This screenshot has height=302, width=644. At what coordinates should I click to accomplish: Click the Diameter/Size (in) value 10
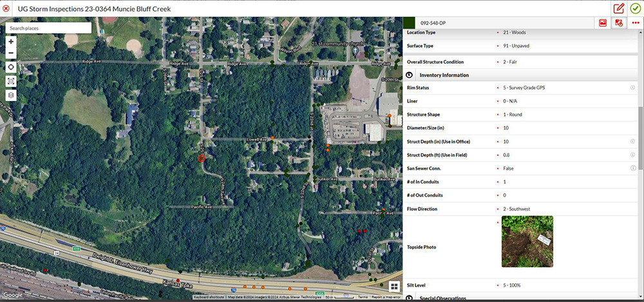click(506, 128)
